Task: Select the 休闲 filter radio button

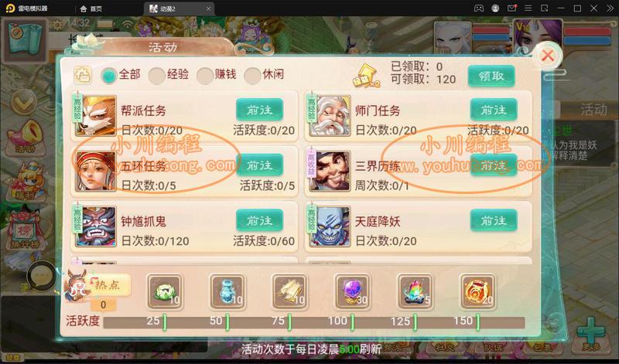Action: [252, 75]
